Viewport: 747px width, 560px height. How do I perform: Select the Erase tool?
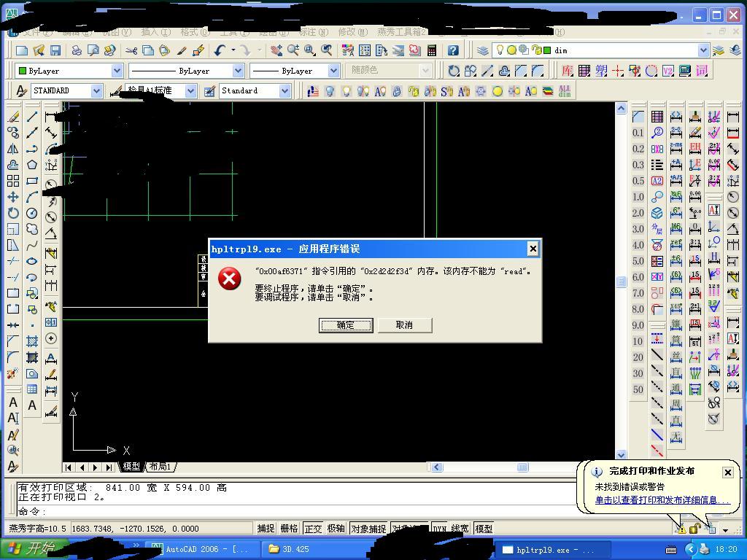13,117
